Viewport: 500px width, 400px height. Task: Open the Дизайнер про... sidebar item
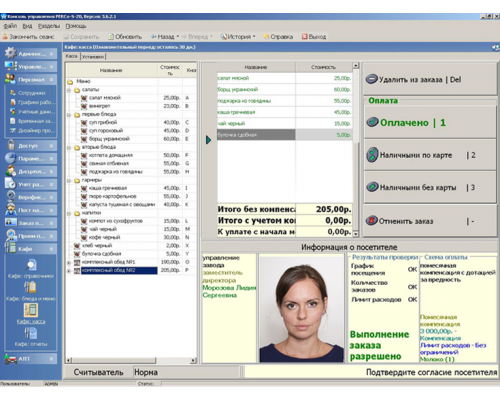point(32,130)
